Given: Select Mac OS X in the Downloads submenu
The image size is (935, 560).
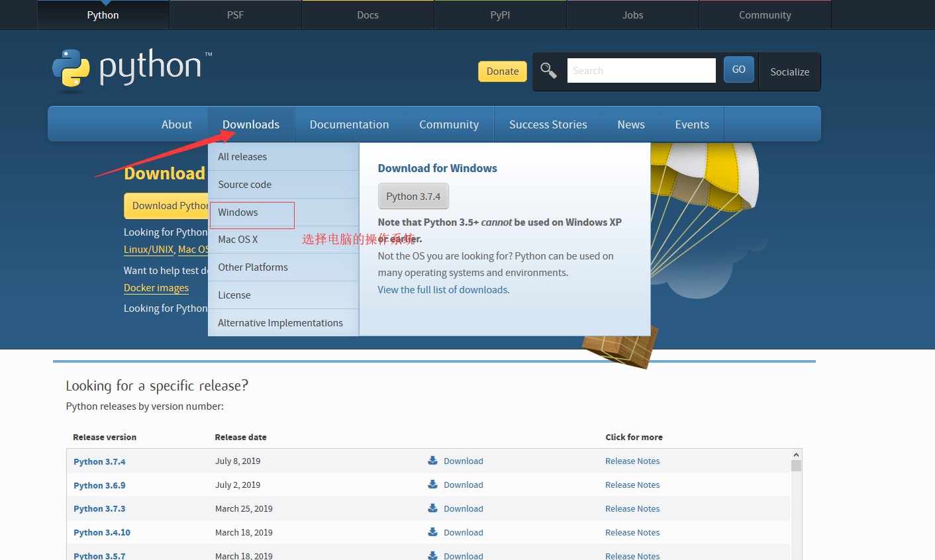Looking at the screenshot, I should coord(283,240).
